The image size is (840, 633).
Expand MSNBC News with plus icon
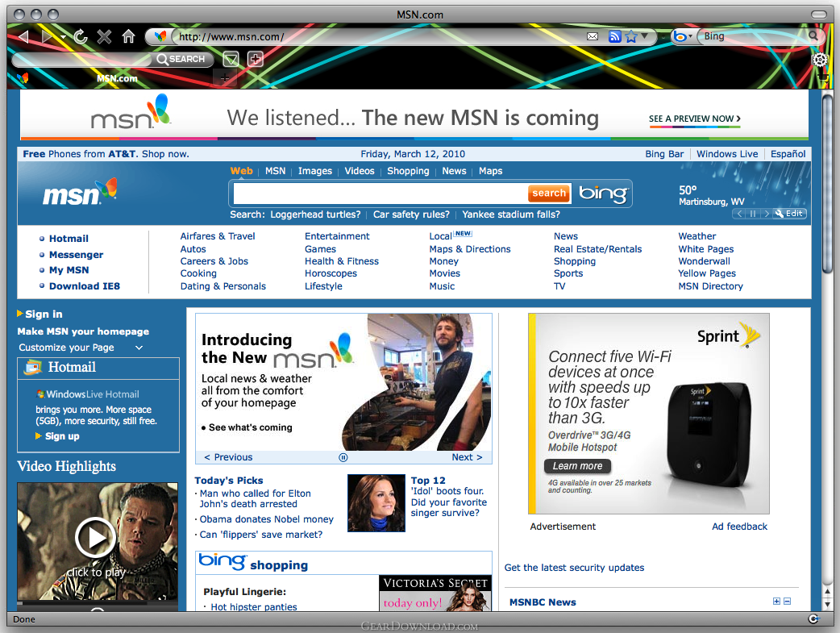776,602
